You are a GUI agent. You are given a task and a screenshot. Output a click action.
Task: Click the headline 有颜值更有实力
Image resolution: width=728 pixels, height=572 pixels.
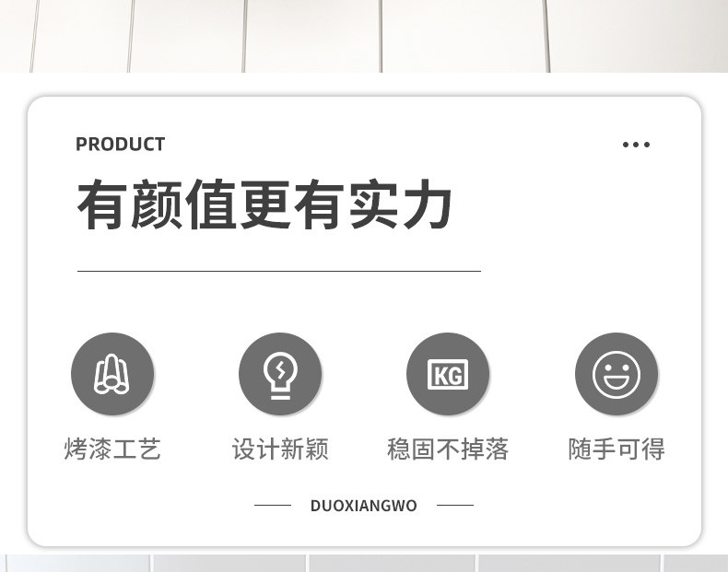click(x=264, y=204)
